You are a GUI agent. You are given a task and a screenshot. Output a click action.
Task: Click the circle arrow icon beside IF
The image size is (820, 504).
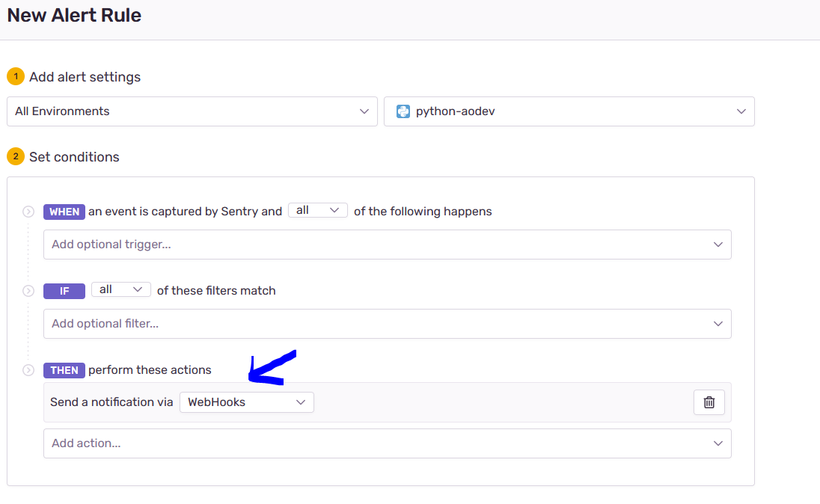tap(28, 291)
